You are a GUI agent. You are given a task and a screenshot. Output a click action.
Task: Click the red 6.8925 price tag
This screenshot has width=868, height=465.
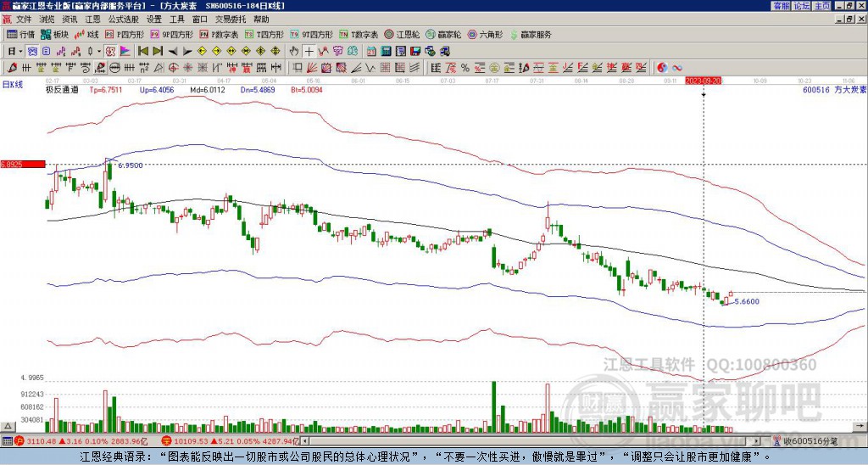click(x=22, y=165)
